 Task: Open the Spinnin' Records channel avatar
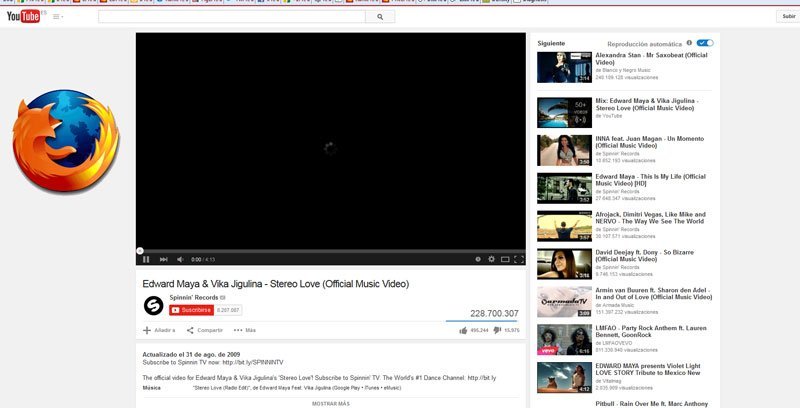click(153, 305)
